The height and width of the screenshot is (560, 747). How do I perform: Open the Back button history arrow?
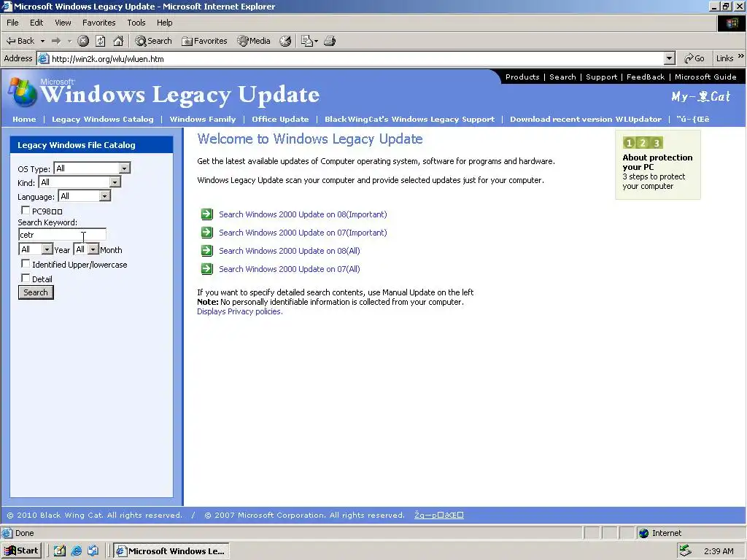(42, 41)
